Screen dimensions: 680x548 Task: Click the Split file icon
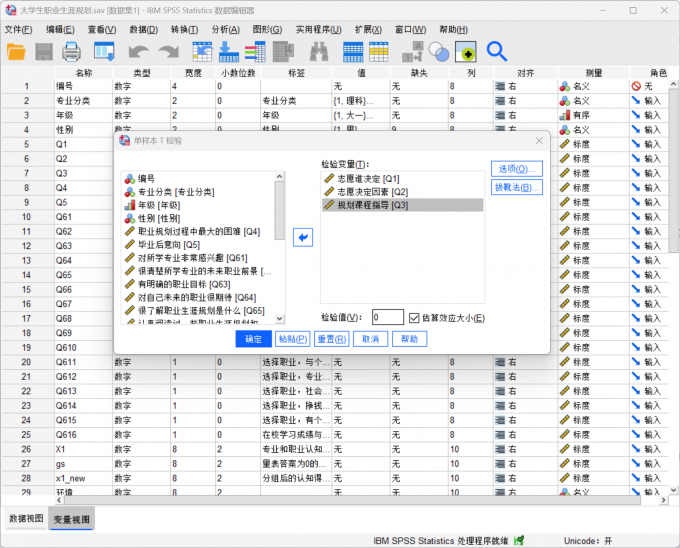(x=412, y=52)
